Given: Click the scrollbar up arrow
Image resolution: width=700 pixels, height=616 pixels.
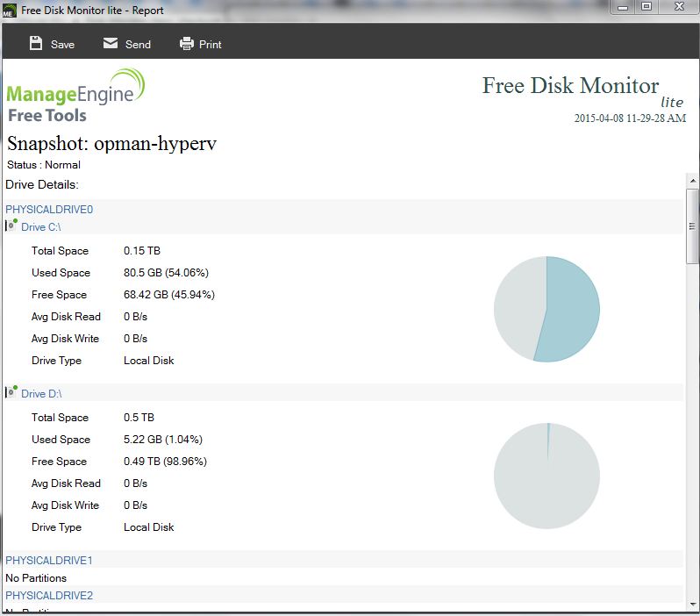Looking at the screenshot, I should (692, 181).
